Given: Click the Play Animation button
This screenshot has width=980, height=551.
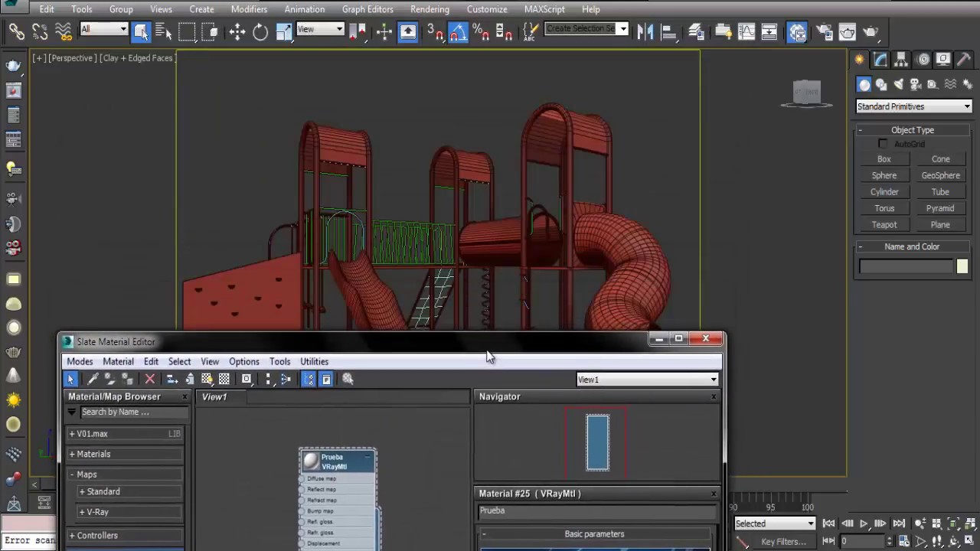Looking at the screenshot, I should click(x=864, y=523).
